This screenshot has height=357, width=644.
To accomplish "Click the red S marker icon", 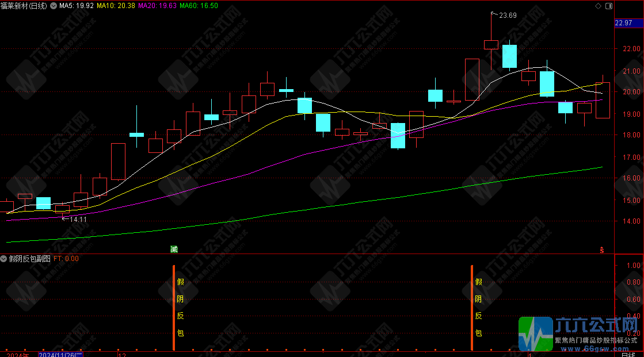I will pyautogui.click(x=602, y=249).
